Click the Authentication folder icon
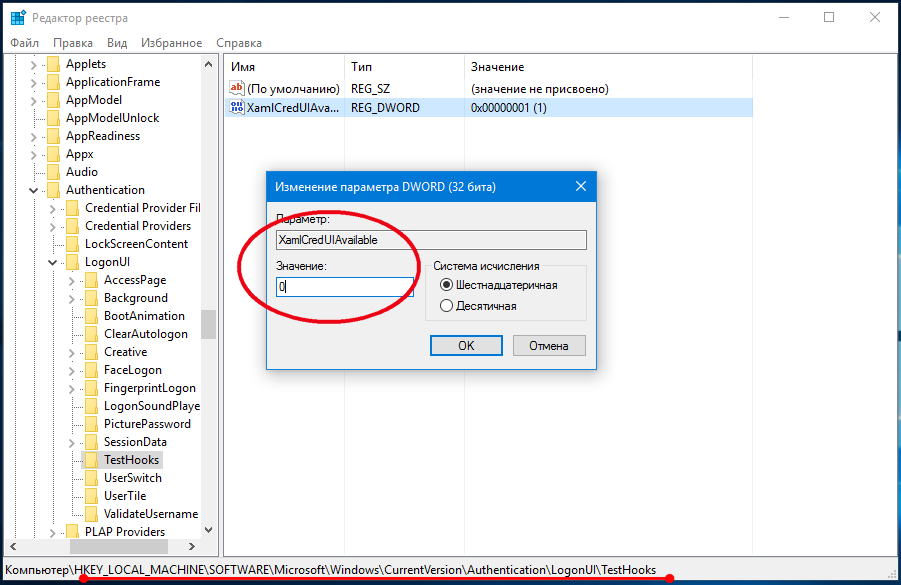This screenshot has height=585, width=901. (x=53, y=190)
